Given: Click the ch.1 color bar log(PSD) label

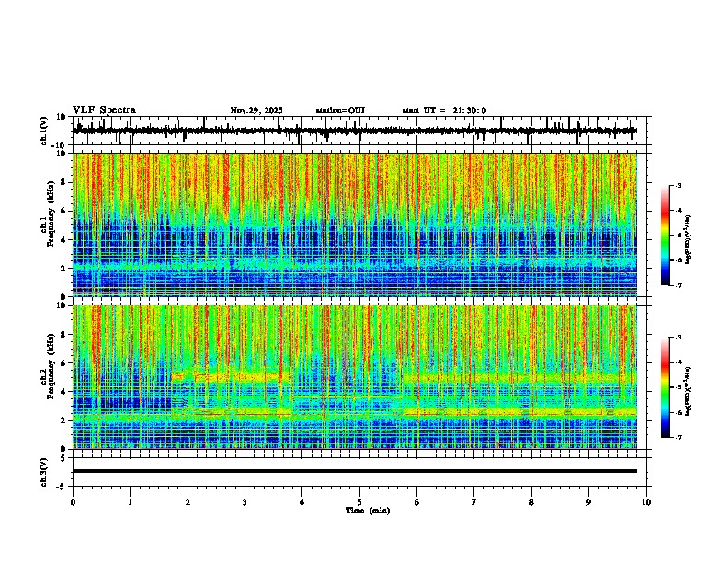Looking at the screenshot, I should (x=688, y=240).
